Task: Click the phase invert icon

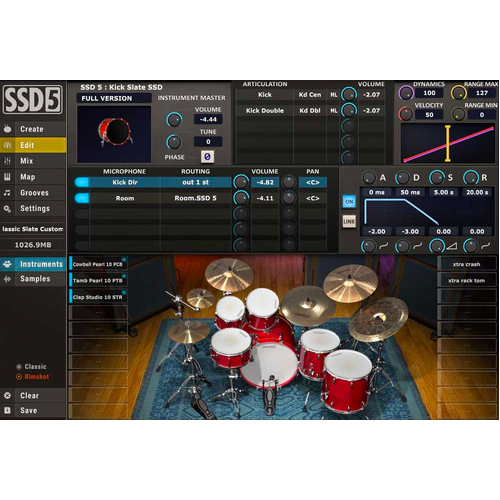Action: pyautogui.click(x=207, y=157)
